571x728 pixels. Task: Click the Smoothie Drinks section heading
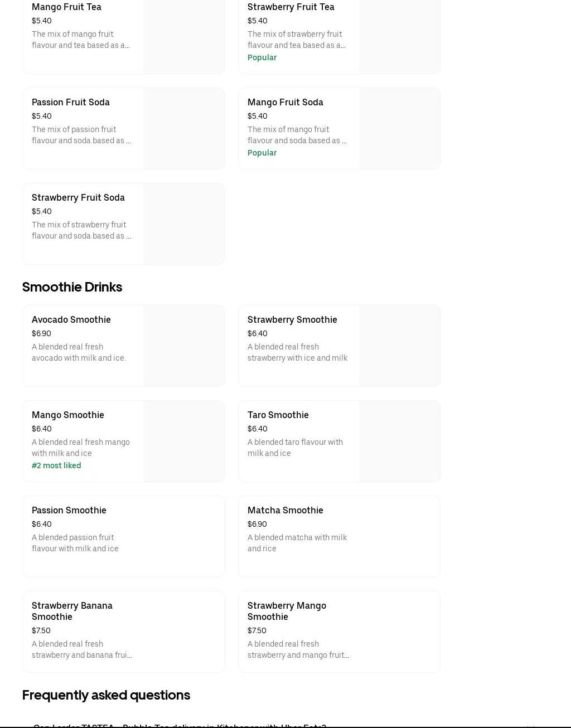(x=72, y=287)
